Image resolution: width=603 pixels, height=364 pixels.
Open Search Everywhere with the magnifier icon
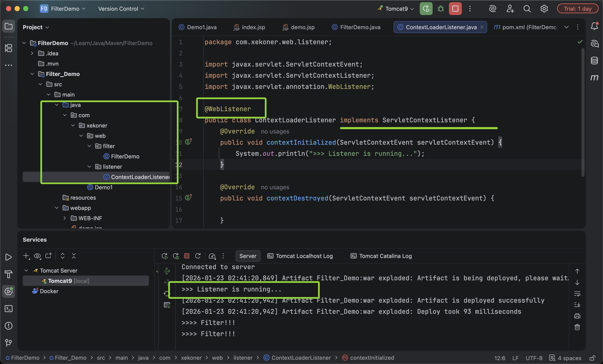[527, 9]
